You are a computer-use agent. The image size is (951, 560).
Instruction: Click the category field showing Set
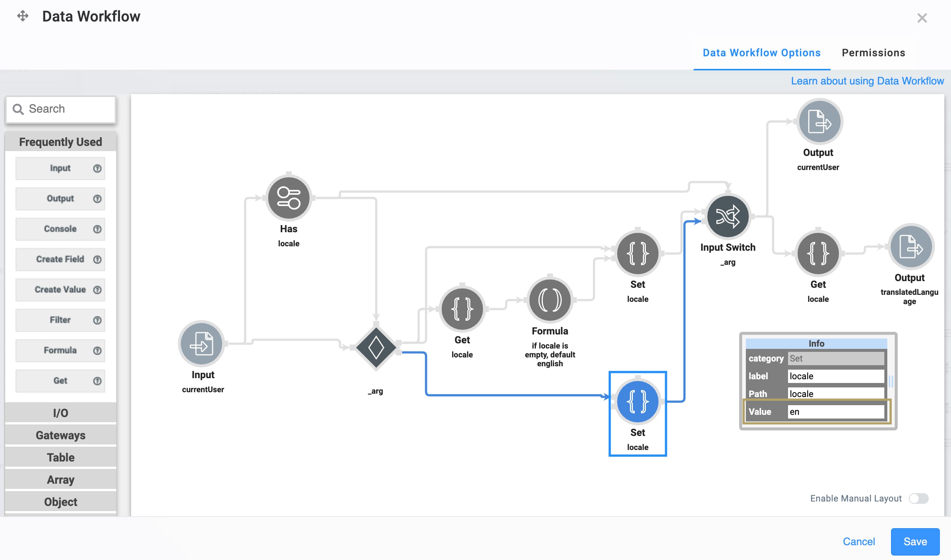836,359
